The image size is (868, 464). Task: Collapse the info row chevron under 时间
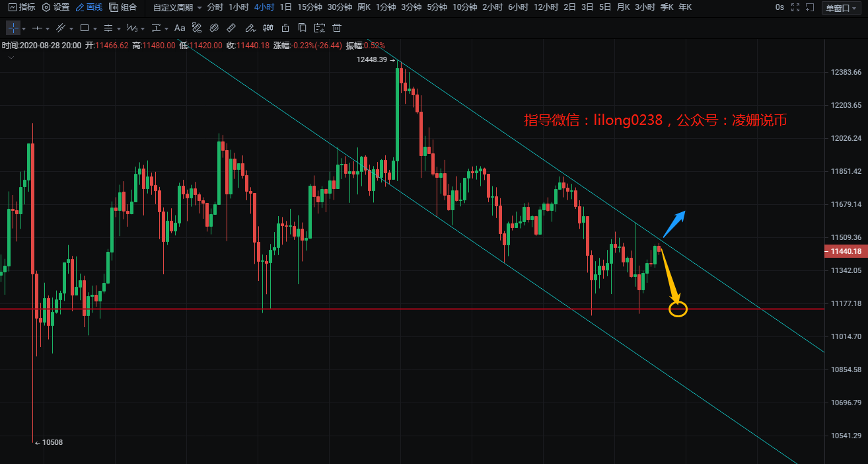11,58
